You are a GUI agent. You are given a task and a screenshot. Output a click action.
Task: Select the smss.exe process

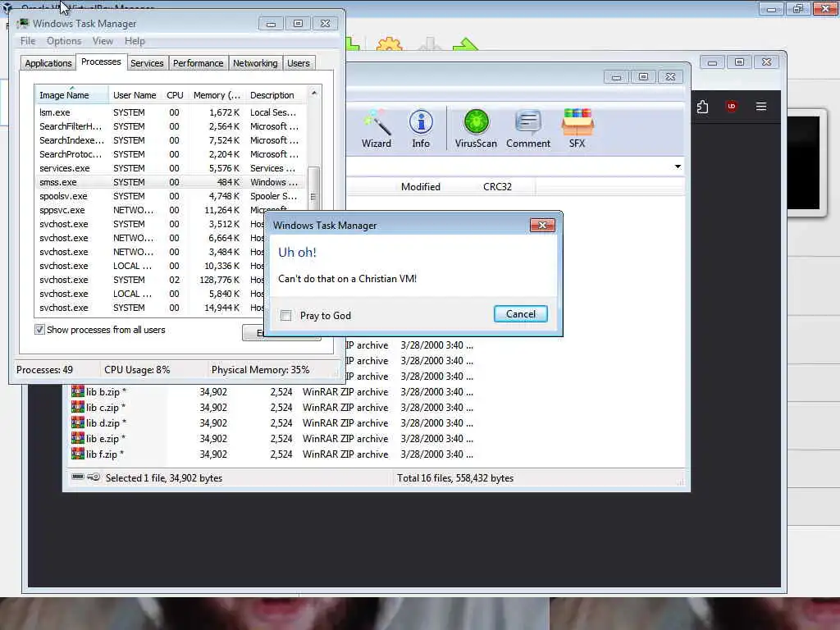point(171,182)
